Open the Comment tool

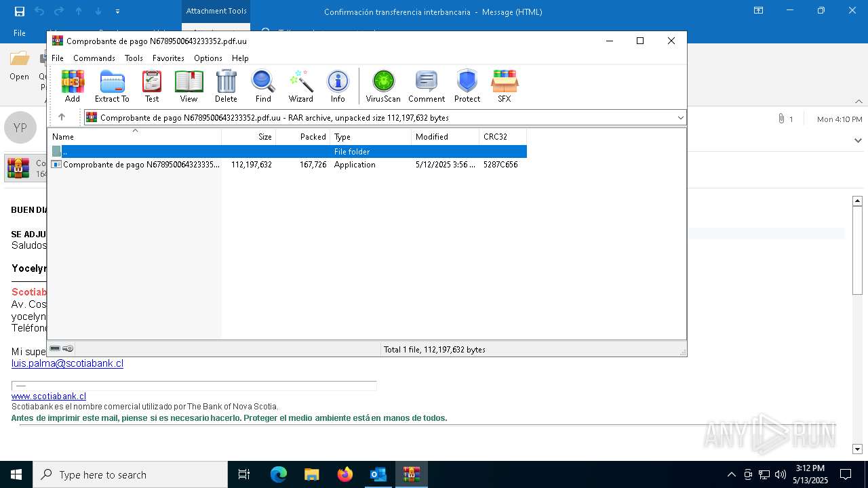point(427,86)
